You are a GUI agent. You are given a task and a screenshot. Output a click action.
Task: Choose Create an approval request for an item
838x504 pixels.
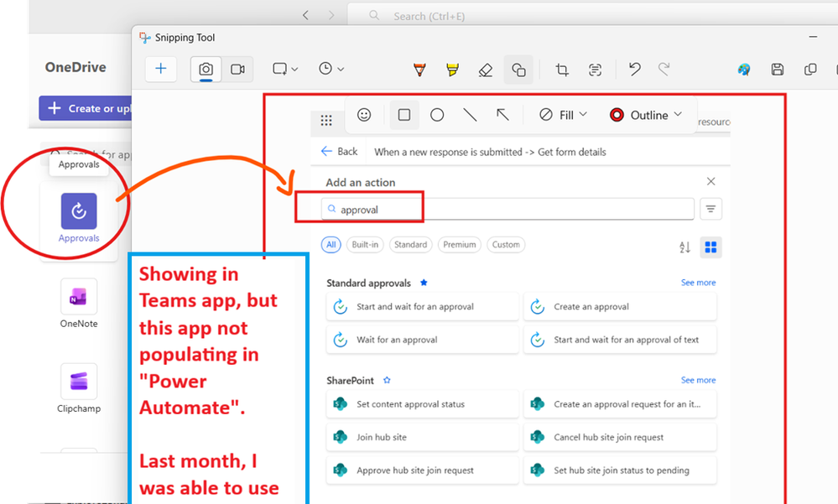tap(620, 404)
